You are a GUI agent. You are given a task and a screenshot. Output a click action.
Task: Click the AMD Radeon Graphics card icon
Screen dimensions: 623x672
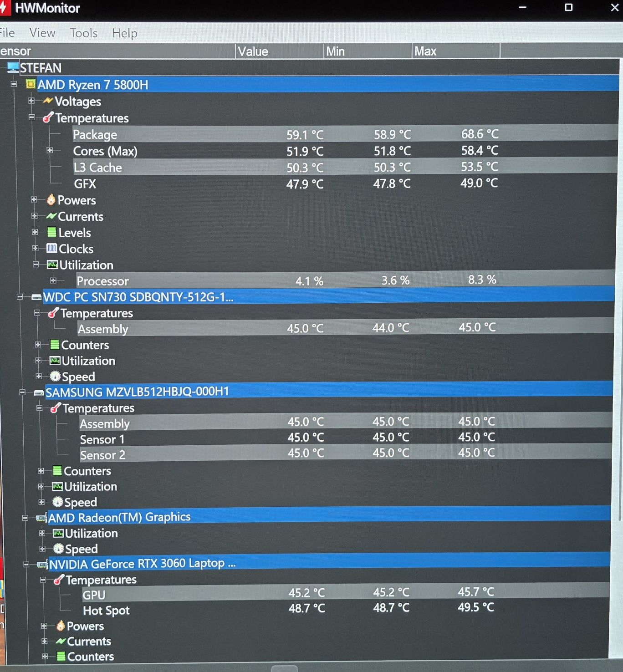(41, 518)
